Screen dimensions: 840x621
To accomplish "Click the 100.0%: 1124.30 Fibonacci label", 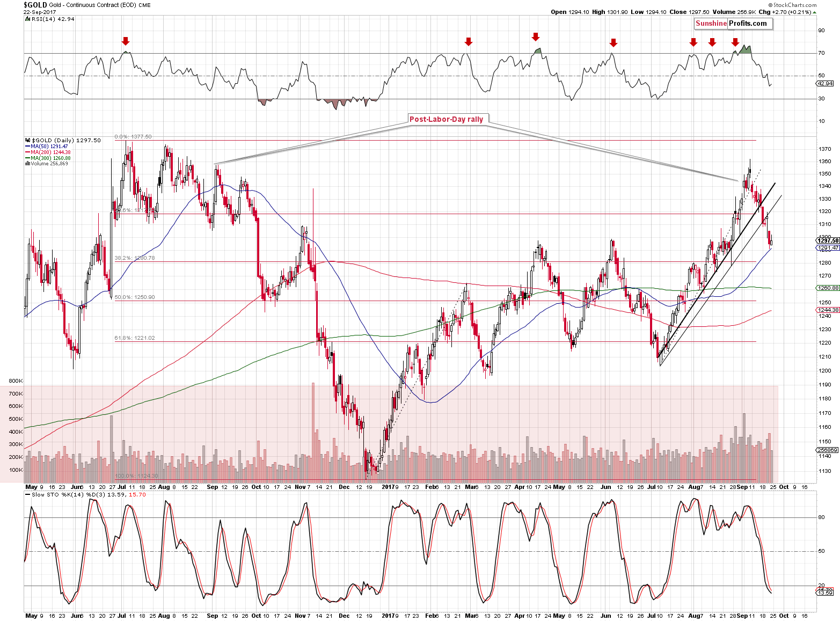I will tap(136, 476).
